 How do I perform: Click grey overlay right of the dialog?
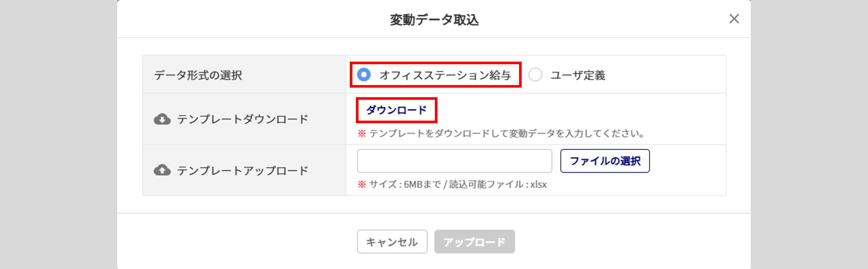[x=809, y=134]
